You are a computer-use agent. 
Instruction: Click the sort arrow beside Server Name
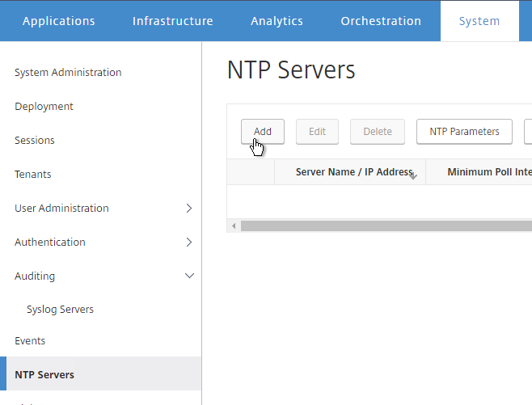(x=413, y=175)
